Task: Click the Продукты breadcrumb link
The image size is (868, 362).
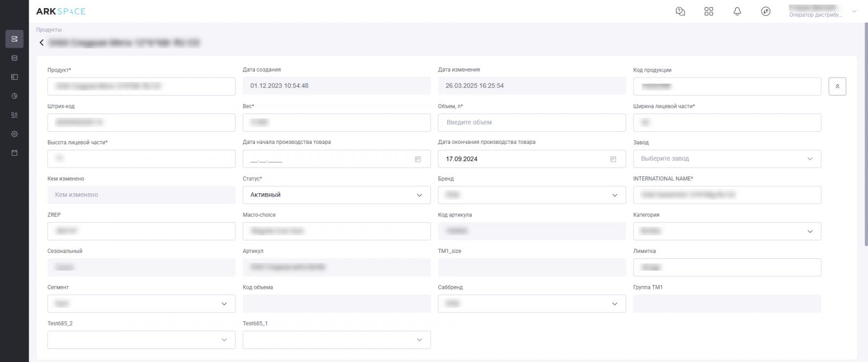Action: tap(49, 30)
